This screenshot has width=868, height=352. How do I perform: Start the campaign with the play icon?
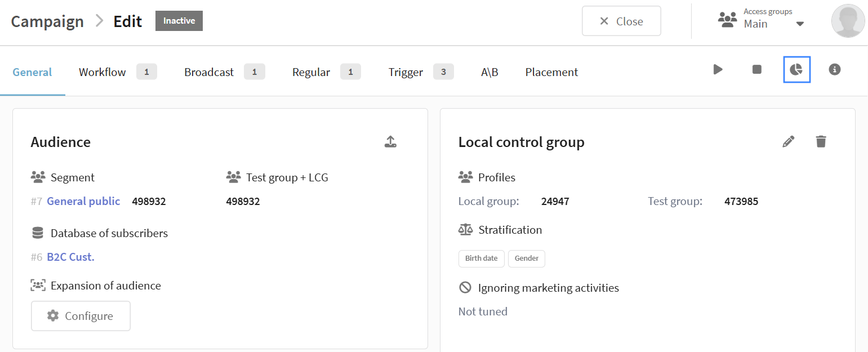click(x=718, y=70)
